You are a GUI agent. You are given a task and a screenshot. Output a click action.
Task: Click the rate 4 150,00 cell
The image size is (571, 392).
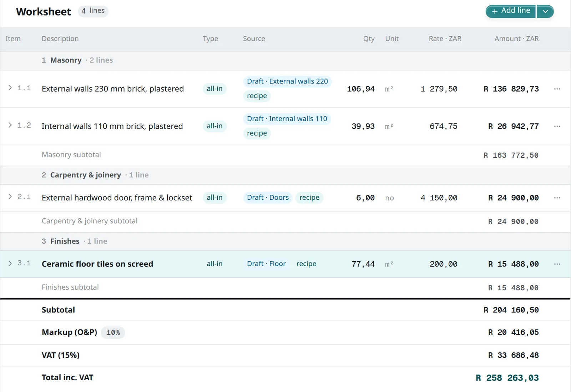click(x=439, y=198)
